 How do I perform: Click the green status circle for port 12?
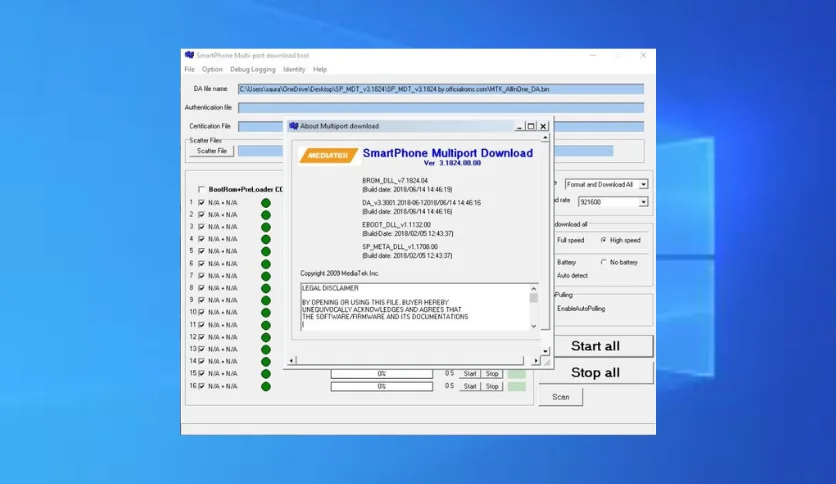[x=266, y=337]
